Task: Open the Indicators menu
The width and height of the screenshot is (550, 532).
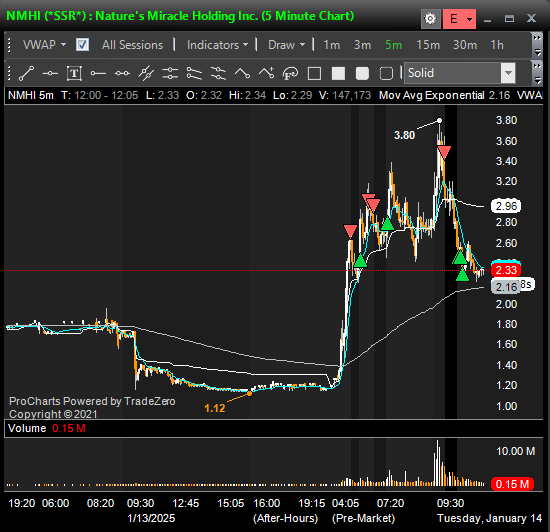Action: [x=217, y=45]
